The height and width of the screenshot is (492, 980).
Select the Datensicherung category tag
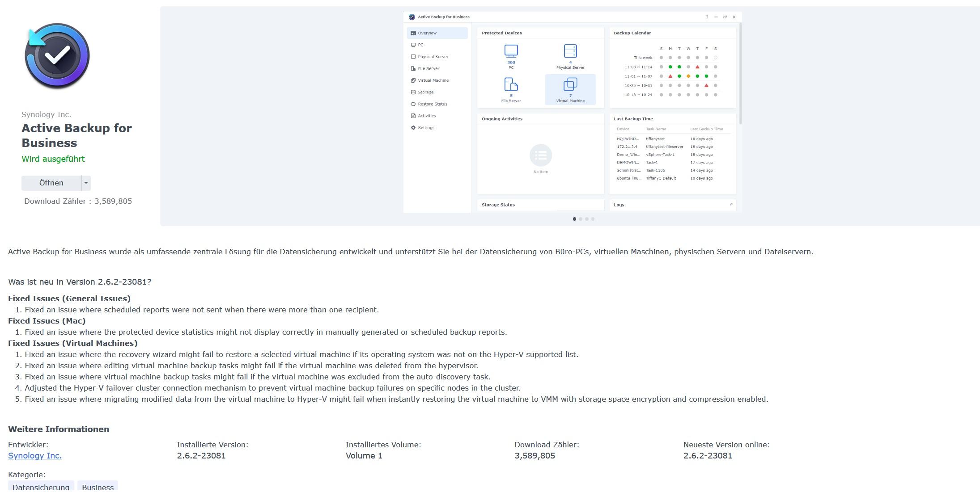(41, 487)
